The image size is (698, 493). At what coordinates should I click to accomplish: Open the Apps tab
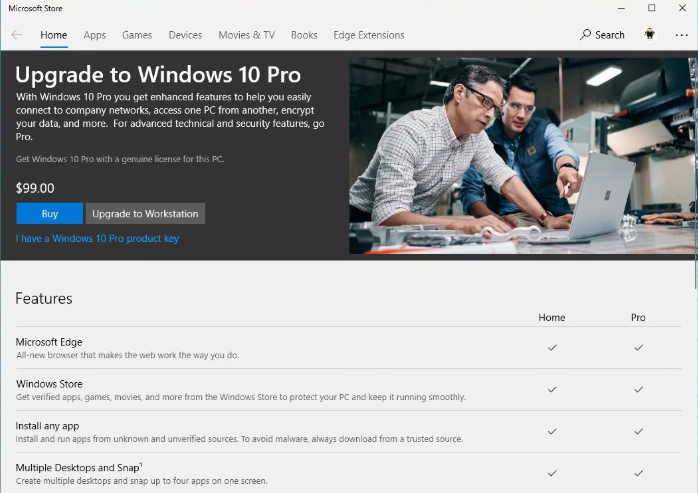pyautogui.click(x=95, y=35)
